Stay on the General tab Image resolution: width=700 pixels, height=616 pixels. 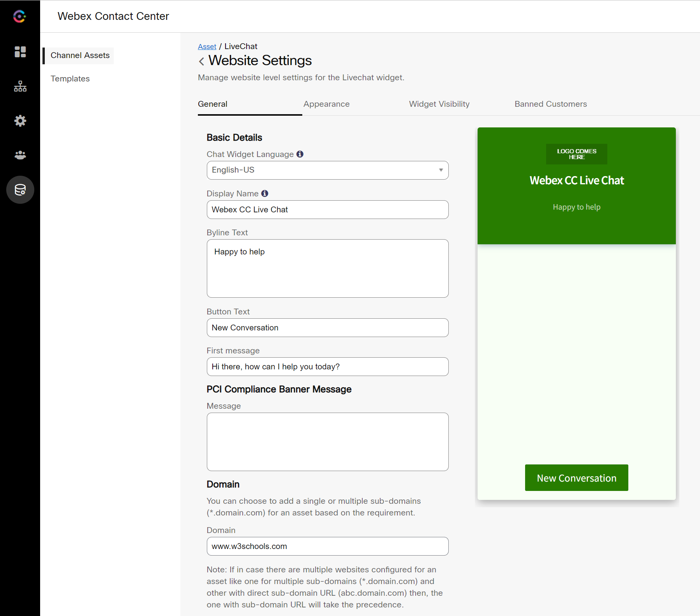click(x=212, y=104)
